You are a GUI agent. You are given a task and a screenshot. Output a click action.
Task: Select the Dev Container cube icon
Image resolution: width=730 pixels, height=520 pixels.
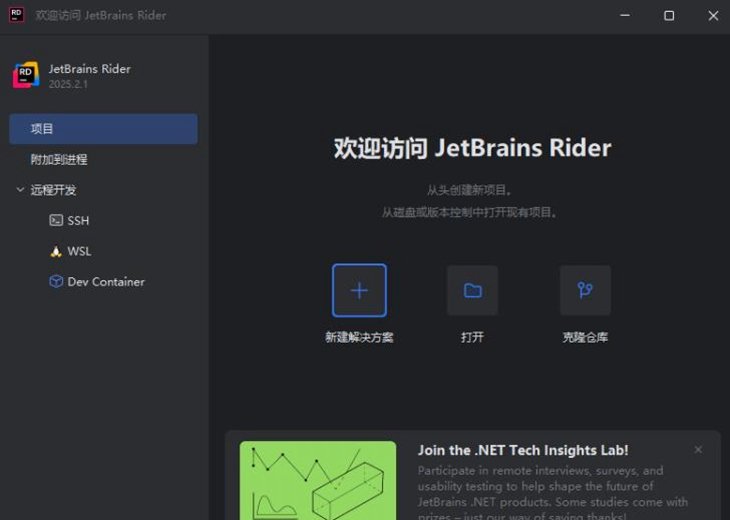(56, 282)
